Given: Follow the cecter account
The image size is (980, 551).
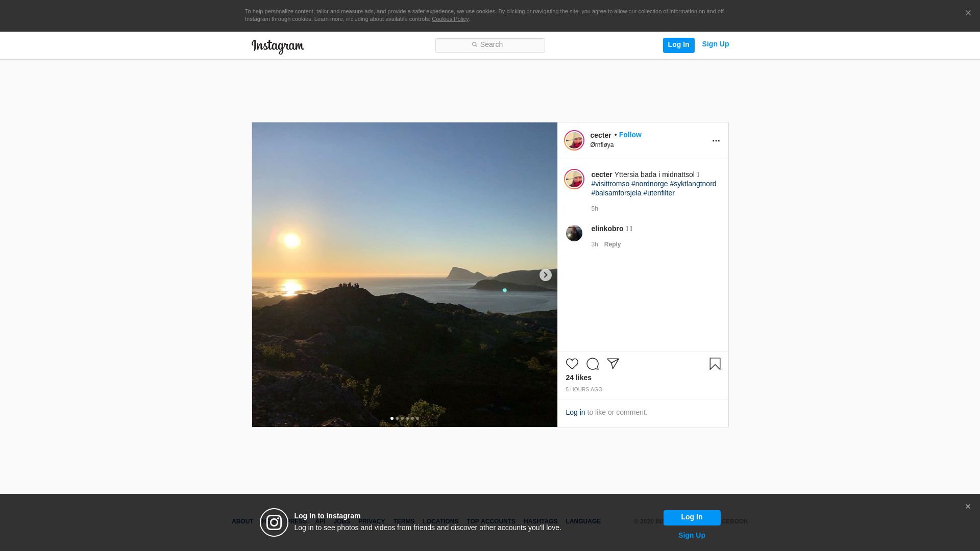Looking at the screenshot, I should coord(630,135).
